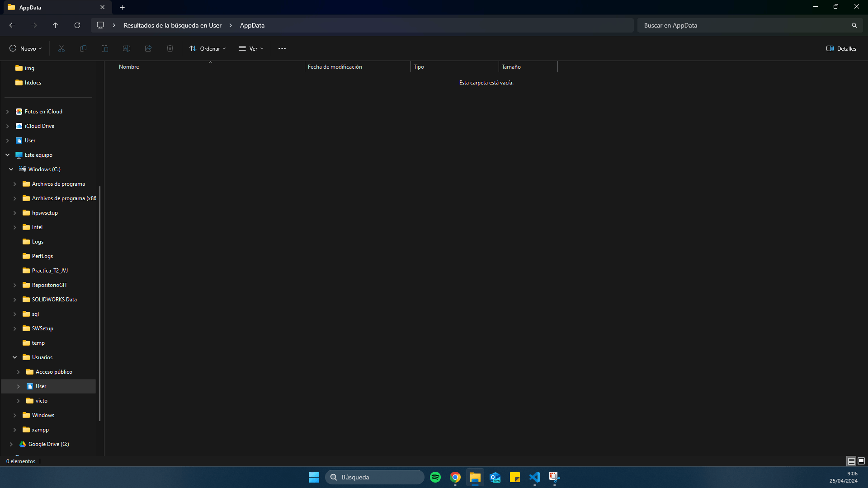
Task: Click the Refresh button in navigation bar
Action: pyautogui.click(x=77, y=25)
